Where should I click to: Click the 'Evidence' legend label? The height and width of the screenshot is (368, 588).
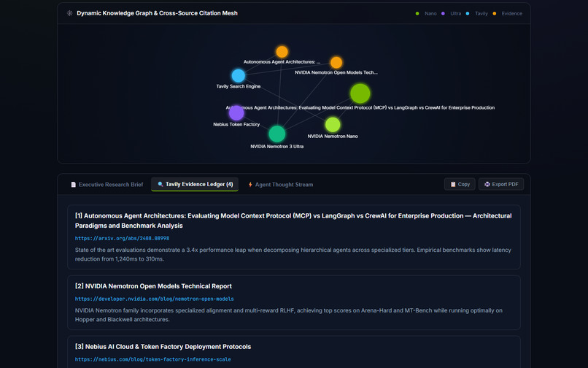pos(512,14)
